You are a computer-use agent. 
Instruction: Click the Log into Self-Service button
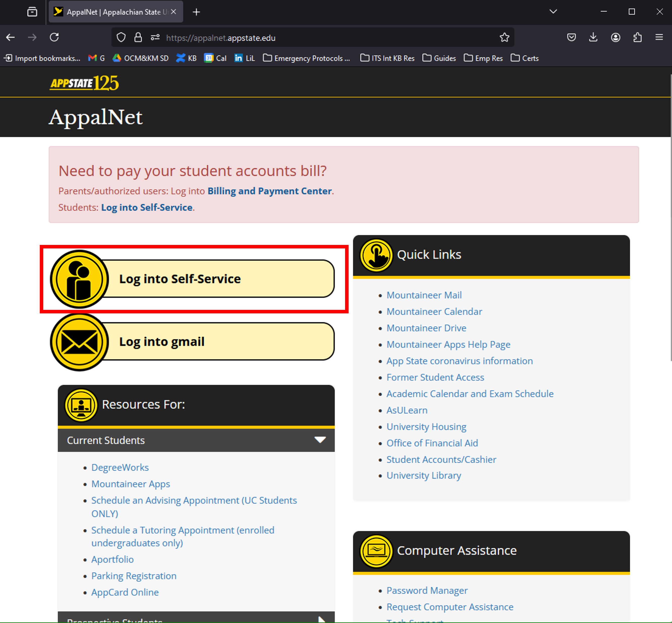click(x=193, y=279)
